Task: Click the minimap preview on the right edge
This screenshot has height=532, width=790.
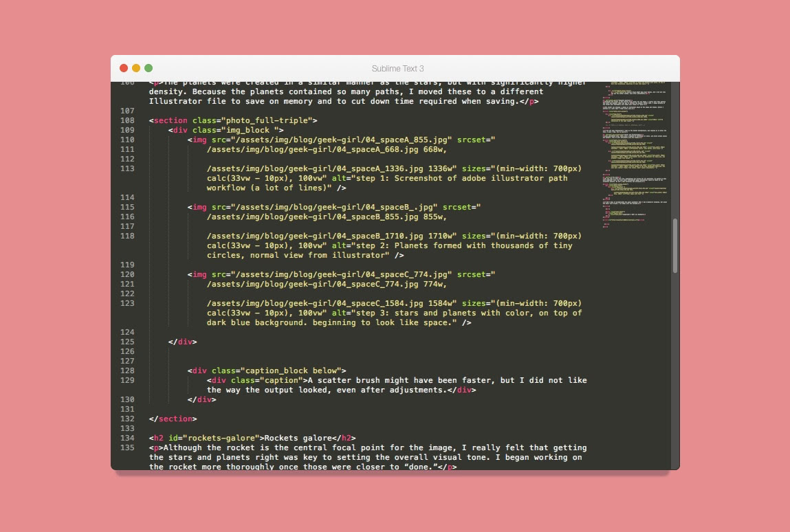Action: 633,151
